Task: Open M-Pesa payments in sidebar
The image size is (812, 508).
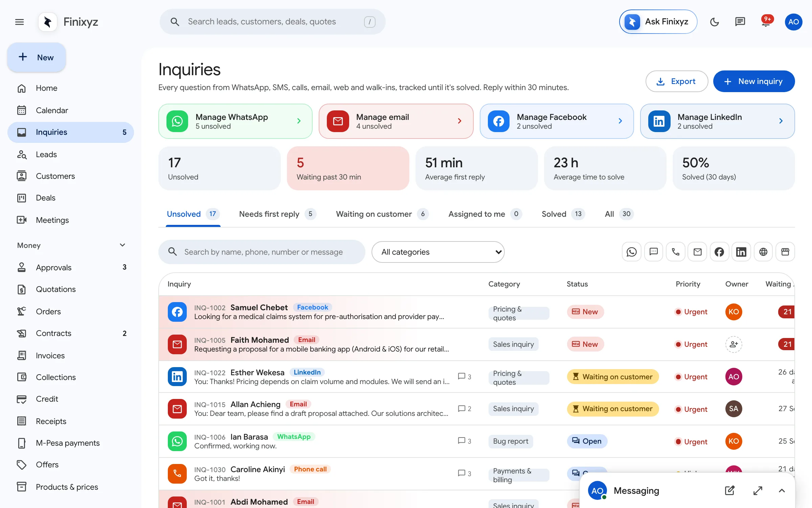Action: (x=71, y=443)
